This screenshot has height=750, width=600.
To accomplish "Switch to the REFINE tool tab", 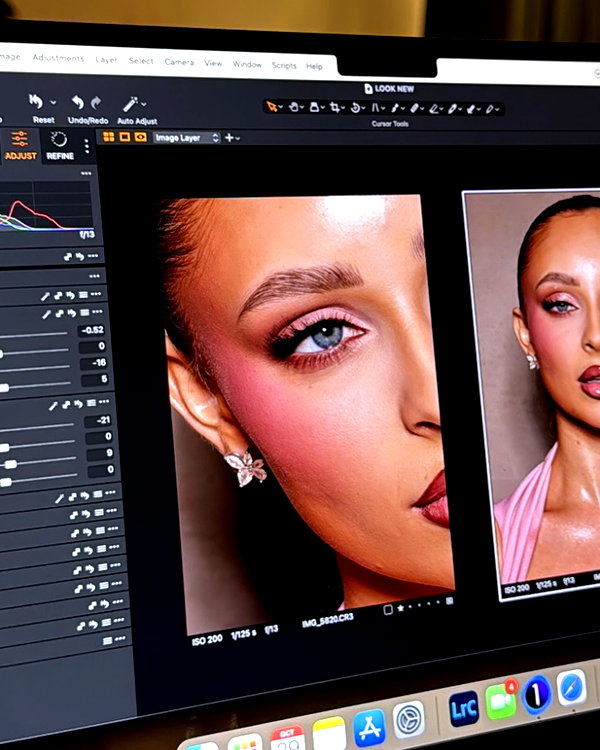I will point(60,146).
